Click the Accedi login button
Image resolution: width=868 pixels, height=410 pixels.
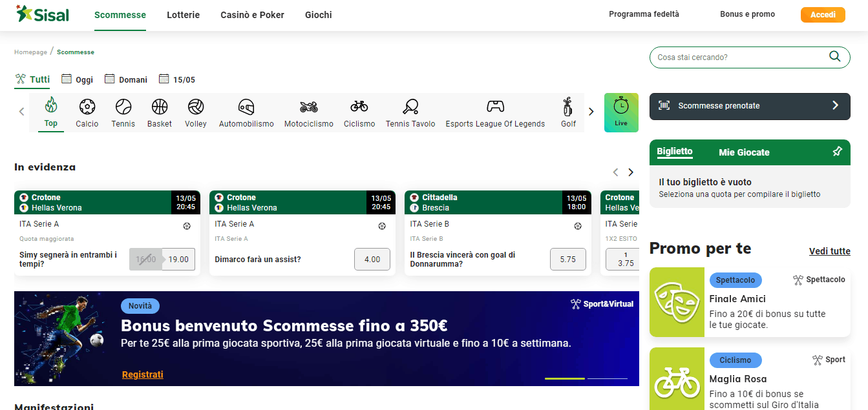[x=823, y=15]
